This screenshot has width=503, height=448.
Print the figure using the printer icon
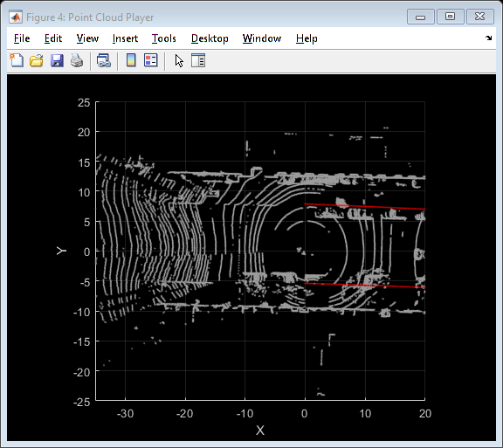77,60
